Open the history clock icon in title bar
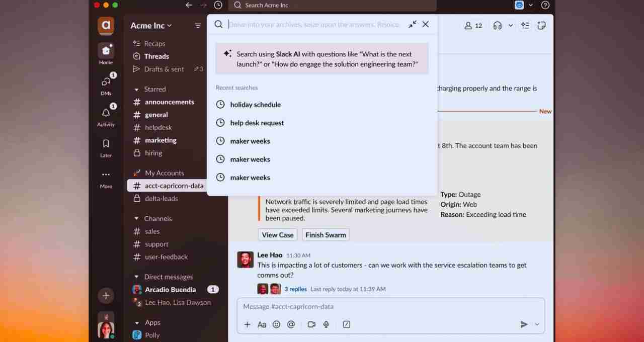 click(218, 5)
